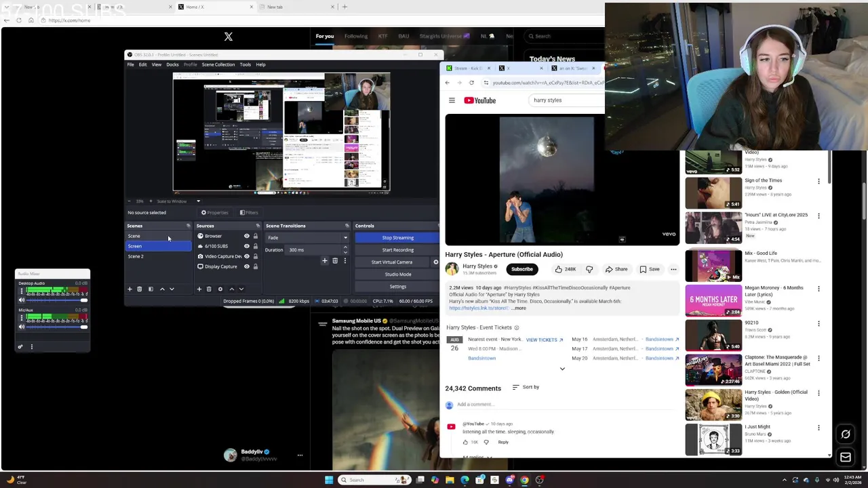
Task: Open transition options three-dot menu
Action: click(344, 260)
